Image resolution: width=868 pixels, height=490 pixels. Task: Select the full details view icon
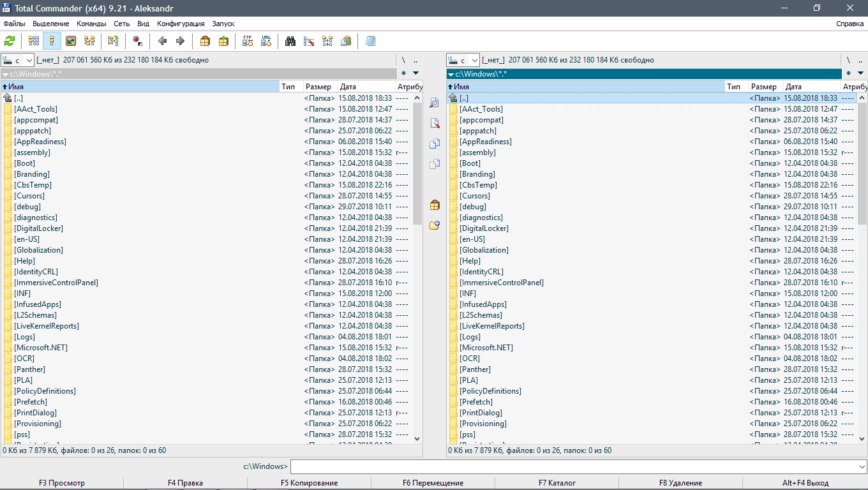[x=52, y=41]
